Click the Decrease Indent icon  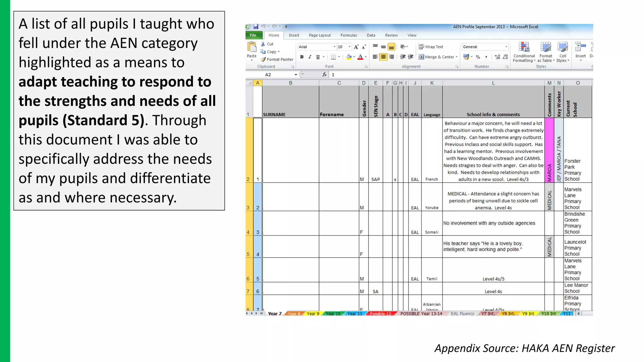pyautogui.click(x=402, y=57)
